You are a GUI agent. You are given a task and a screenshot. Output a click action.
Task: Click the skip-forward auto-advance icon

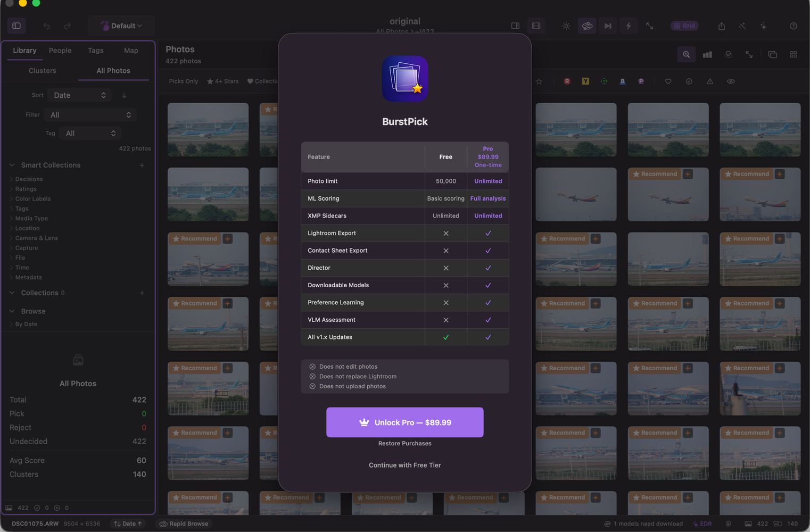point(608,26)
